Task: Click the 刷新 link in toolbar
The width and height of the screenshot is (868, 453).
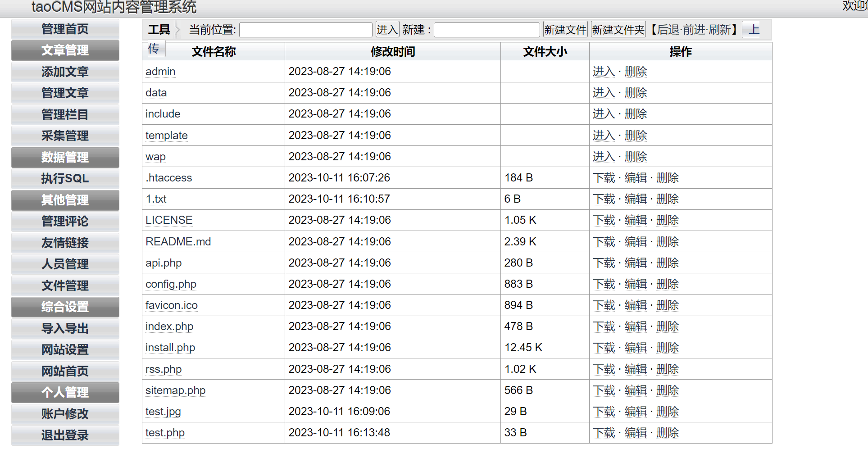Action: [719, 30]
